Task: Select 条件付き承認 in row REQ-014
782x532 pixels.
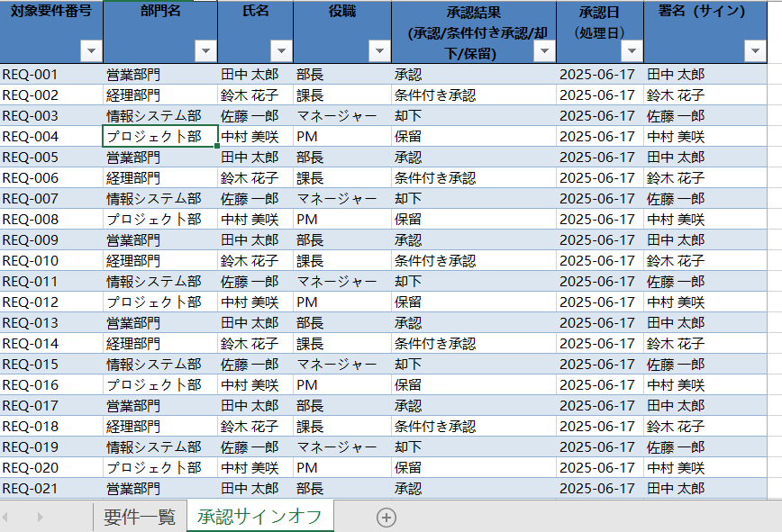Action: 474,343
